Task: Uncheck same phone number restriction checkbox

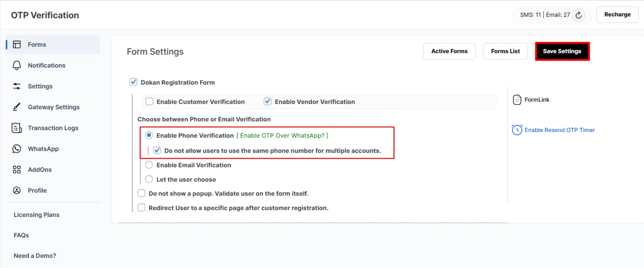Action: (157, 150)
